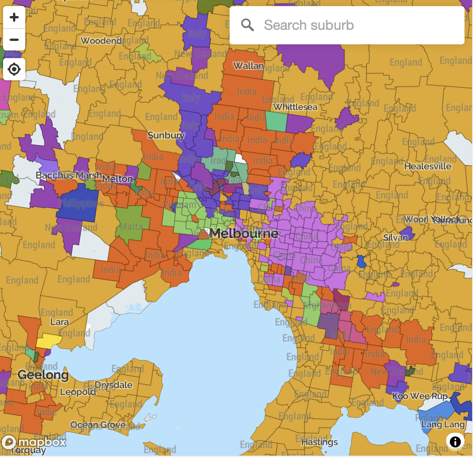Click the Koo Wee Rup label
Screen dimensions: 476x458
pyautogui.click(x=420, y=396)
